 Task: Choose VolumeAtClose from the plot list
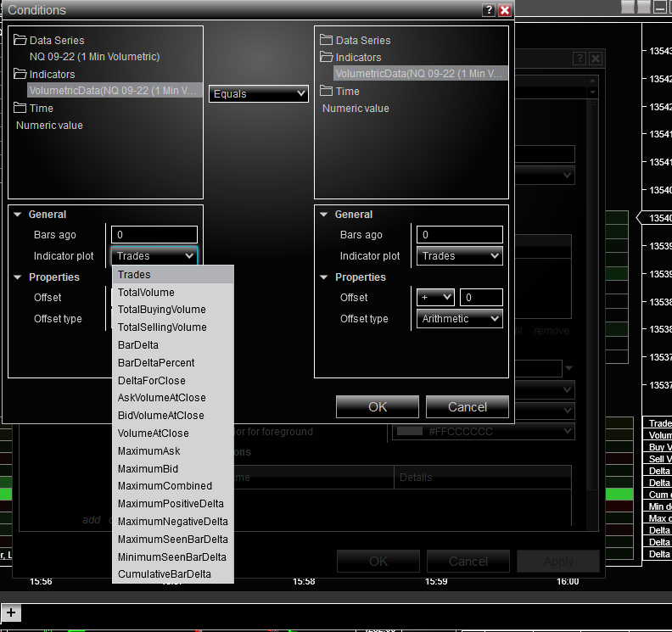(173, 433)
